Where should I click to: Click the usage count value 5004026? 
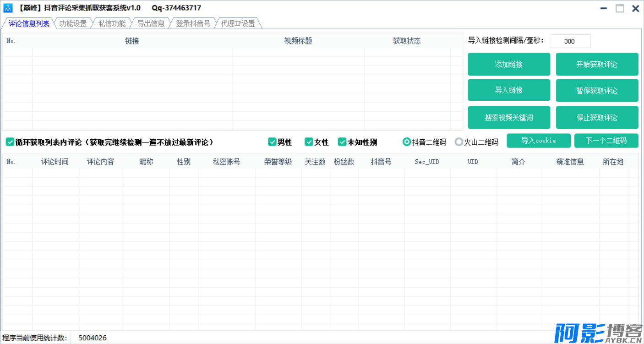pyautogui.click(x=93, y=338)
